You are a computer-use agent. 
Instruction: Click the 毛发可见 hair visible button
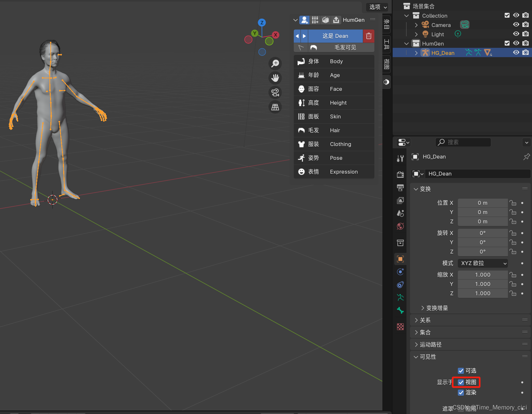[x=341, y=47]
